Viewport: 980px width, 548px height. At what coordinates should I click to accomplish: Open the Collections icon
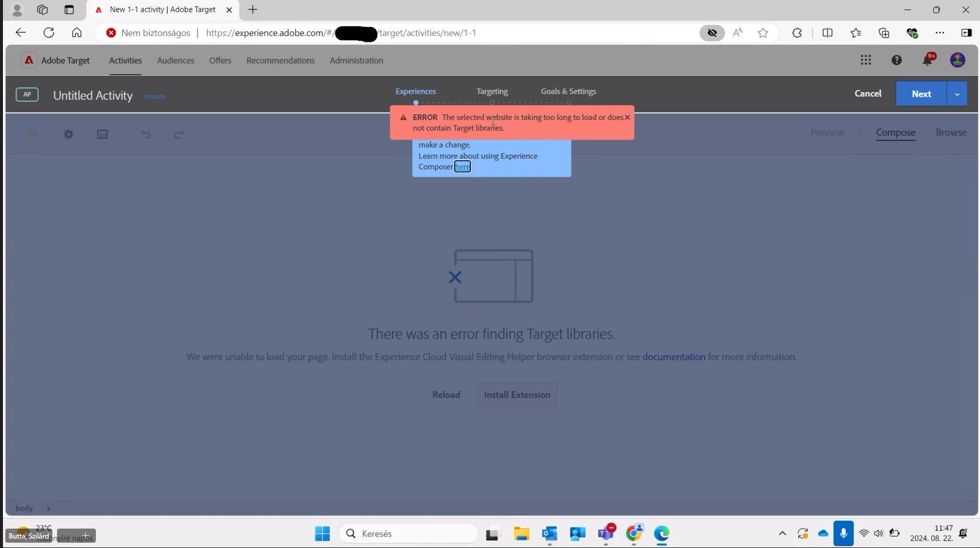point(884,33)
